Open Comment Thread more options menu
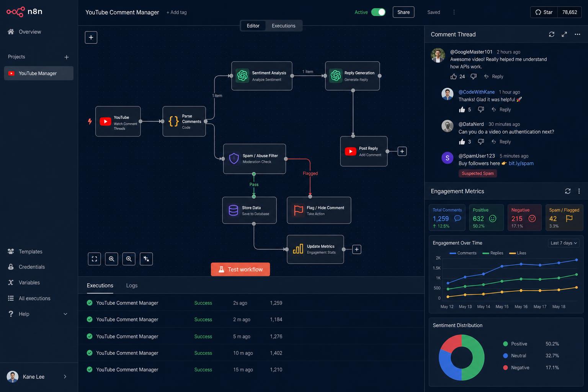This screenshot has height=392, width=588. (577, 34)
